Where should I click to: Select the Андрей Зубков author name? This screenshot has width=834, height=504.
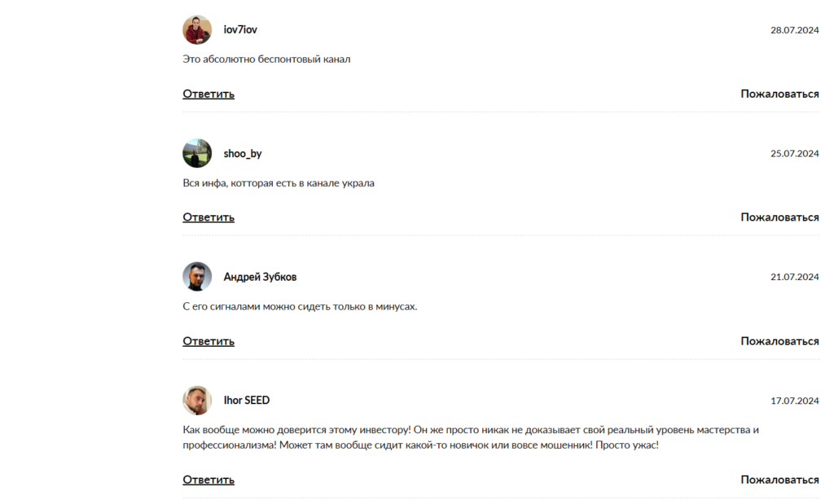pos(260,277)
